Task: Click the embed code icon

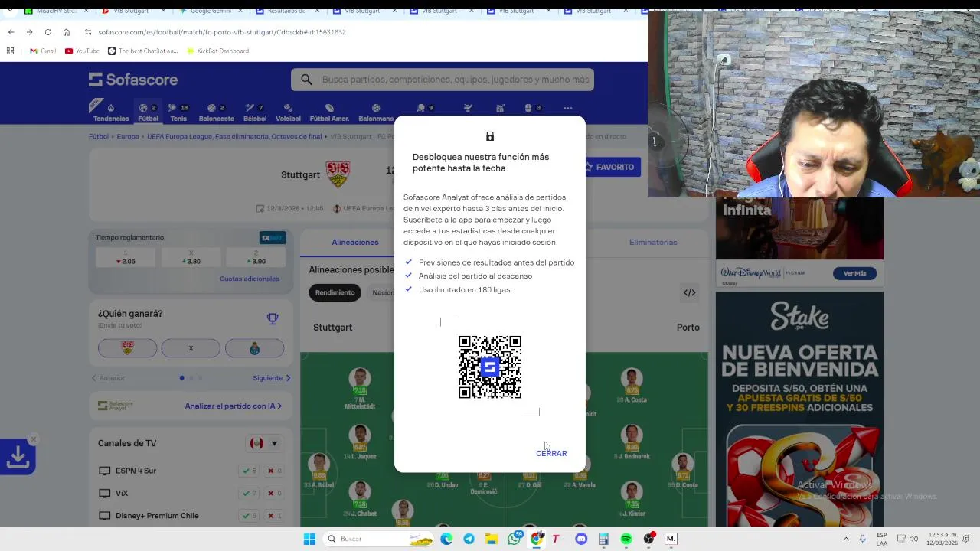Action: [x=689, y=292]
